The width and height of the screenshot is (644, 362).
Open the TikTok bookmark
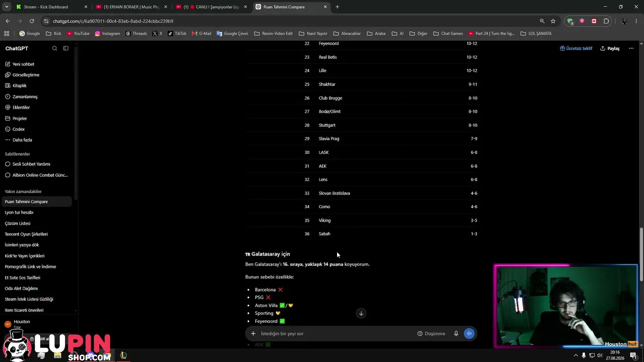pos(177,34)
